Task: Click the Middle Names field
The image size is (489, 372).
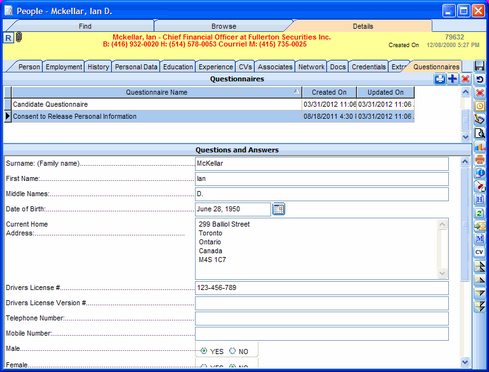Action: click(x=322, y=194)
